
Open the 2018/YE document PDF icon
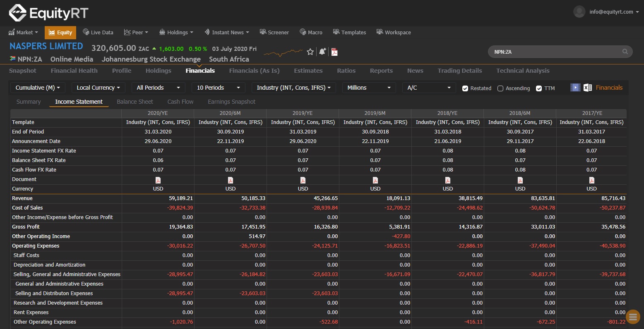448,180
